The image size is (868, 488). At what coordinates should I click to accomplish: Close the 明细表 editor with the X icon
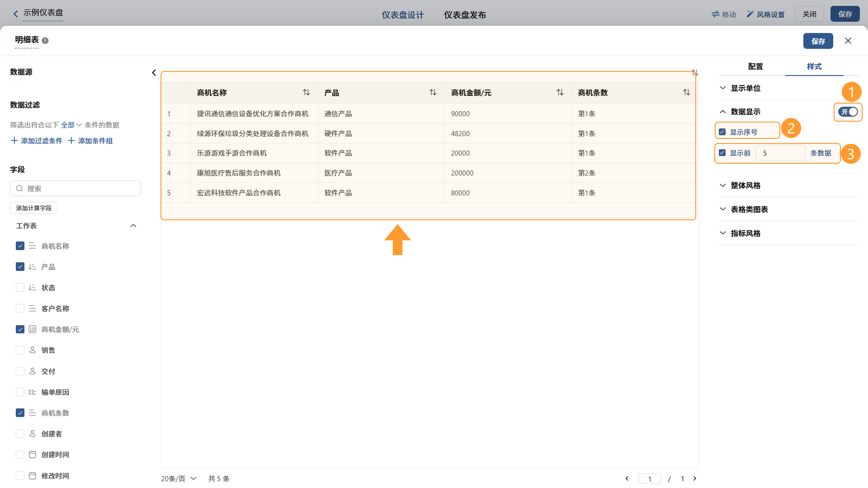(x=848, y=41)
